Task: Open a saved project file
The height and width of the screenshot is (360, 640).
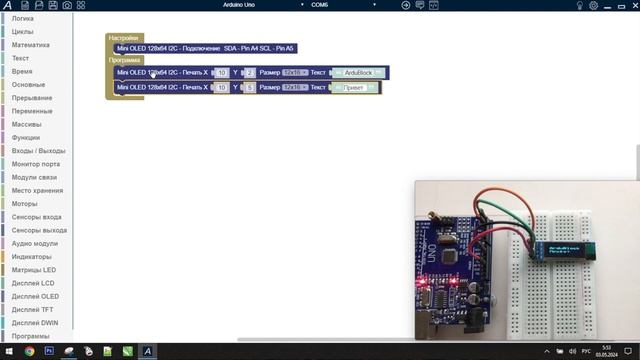Action: click(x=39, y=5)
